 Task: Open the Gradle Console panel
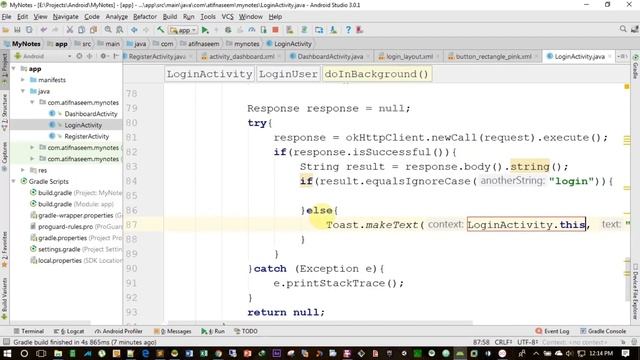[x=603, y=331]
